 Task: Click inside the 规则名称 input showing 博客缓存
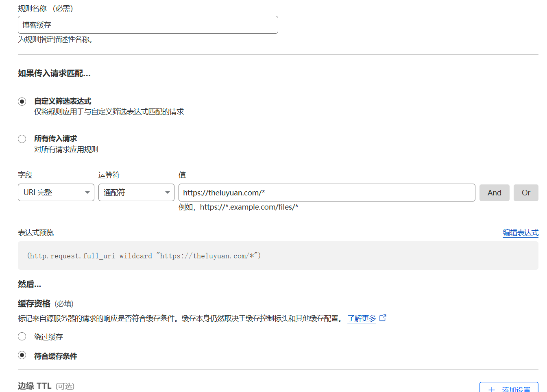148,24
